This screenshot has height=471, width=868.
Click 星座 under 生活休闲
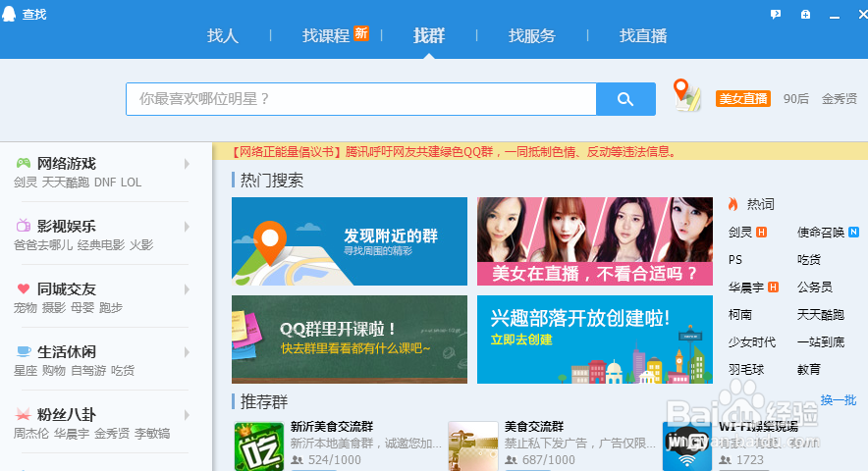click(x=25, y=370)
